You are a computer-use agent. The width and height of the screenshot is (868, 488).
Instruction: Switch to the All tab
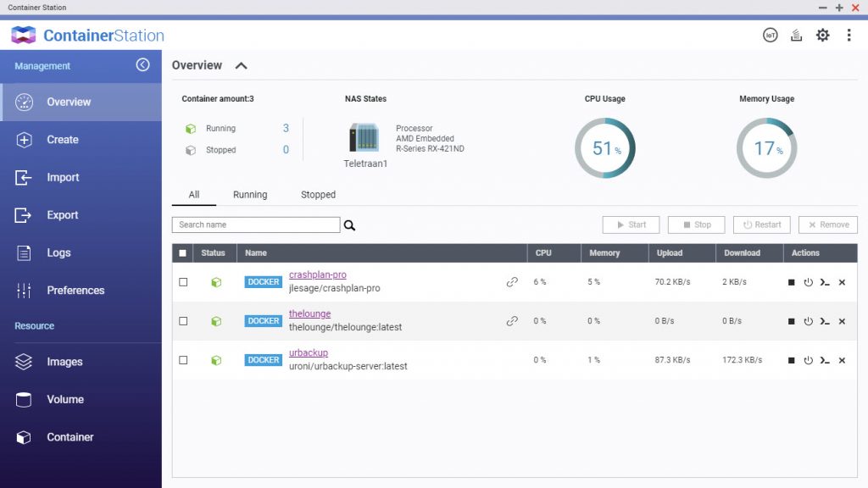pyautogui.click(x=194, y=195)
